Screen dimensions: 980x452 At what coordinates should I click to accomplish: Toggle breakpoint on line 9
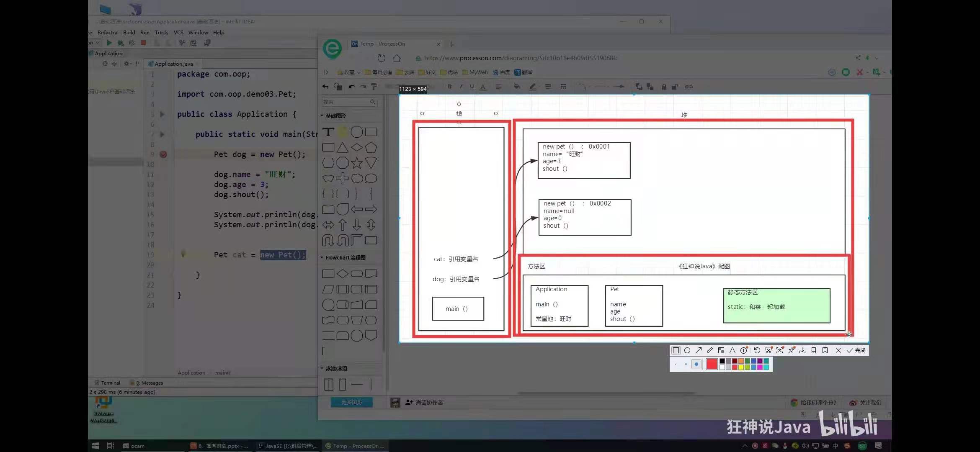163,154
